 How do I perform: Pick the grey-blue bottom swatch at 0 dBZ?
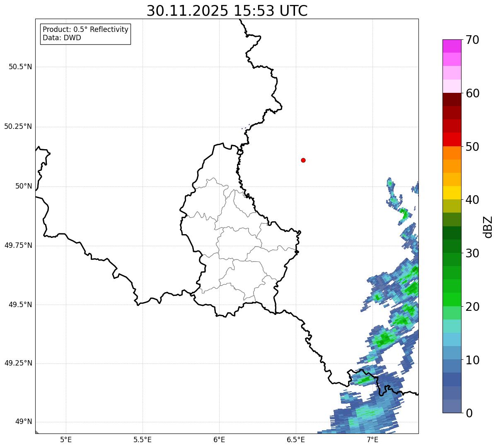click(452, 406)
